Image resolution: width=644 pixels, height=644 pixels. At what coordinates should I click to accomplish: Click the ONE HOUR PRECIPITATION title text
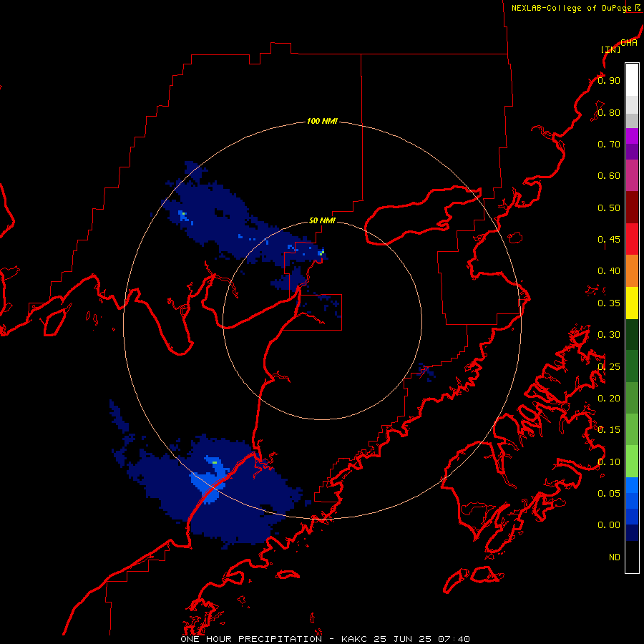coord(251,639)
